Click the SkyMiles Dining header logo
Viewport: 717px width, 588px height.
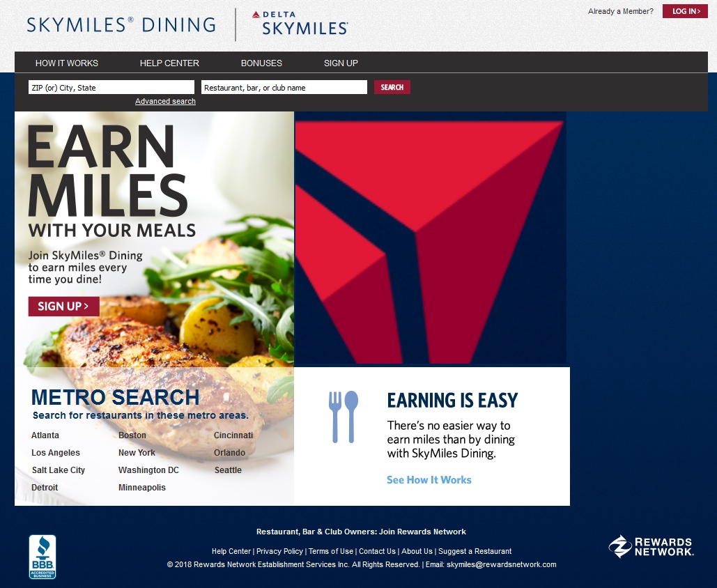point(121,24)
